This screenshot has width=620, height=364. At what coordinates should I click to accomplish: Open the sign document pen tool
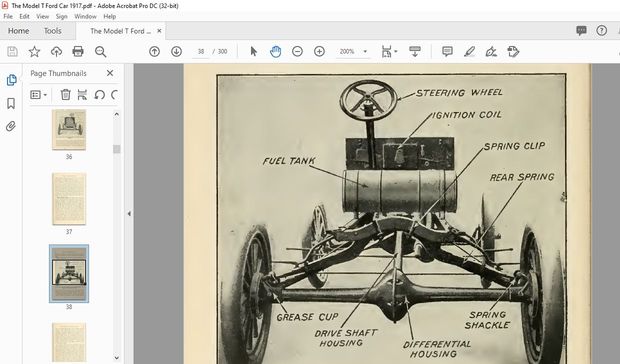coord(491,51)
